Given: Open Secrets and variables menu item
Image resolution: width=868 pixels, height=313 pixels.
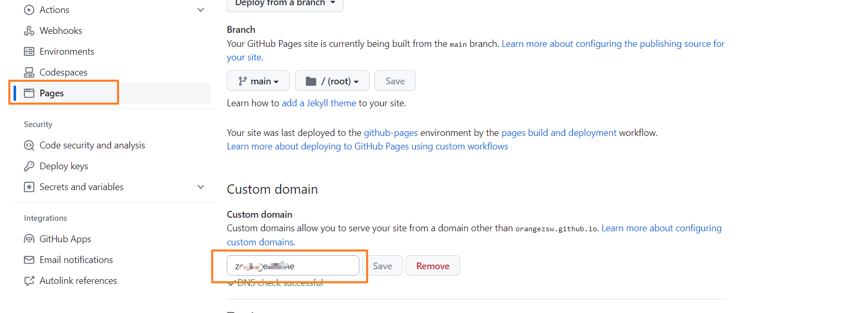Looking at the screenshot, I should [x=82, y=187].
